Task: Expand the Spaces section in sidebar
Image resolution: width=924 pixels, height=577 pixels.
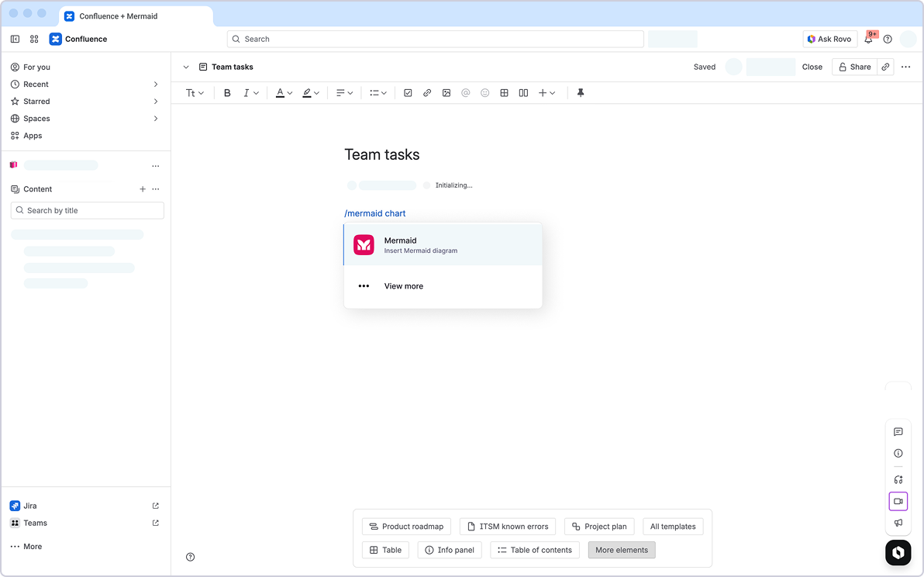Action: coord(156,119)
